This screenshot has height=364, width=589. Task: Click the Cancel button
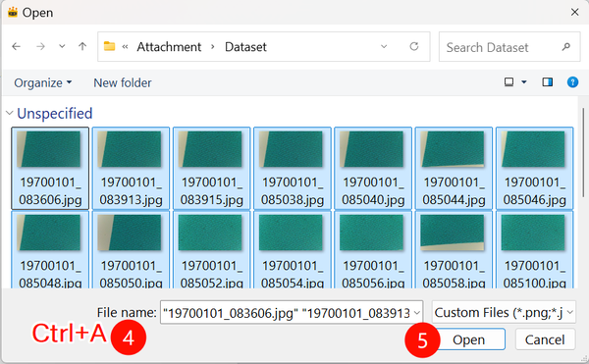pos(545,339)
